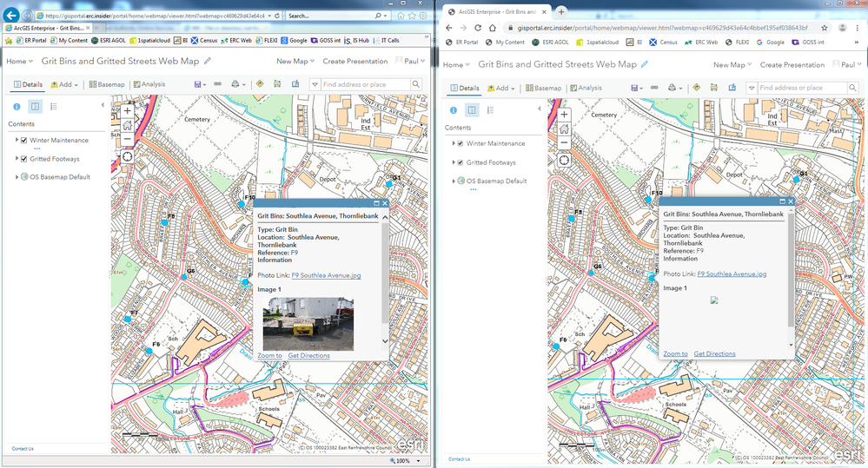Toggle Gritted Footways checkbox in left window
868x468 pixels.
pos(24,159)
